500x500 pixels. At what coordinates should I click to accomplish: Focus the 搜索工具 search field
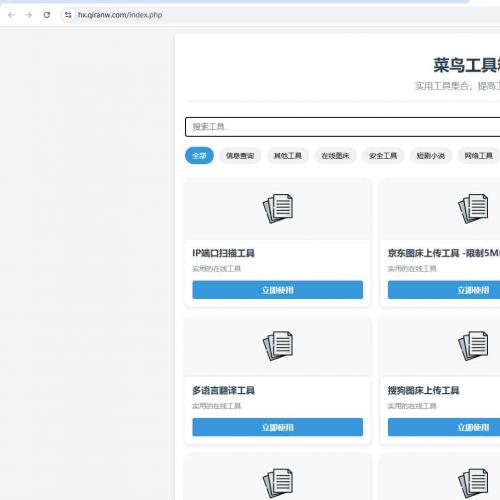[343, 127]
